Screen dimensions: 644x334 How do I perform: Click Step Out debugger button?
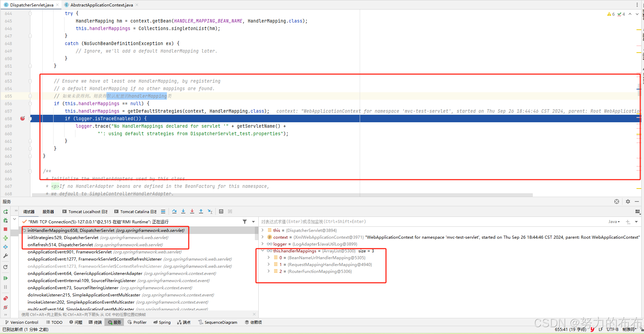pos(201,212)
